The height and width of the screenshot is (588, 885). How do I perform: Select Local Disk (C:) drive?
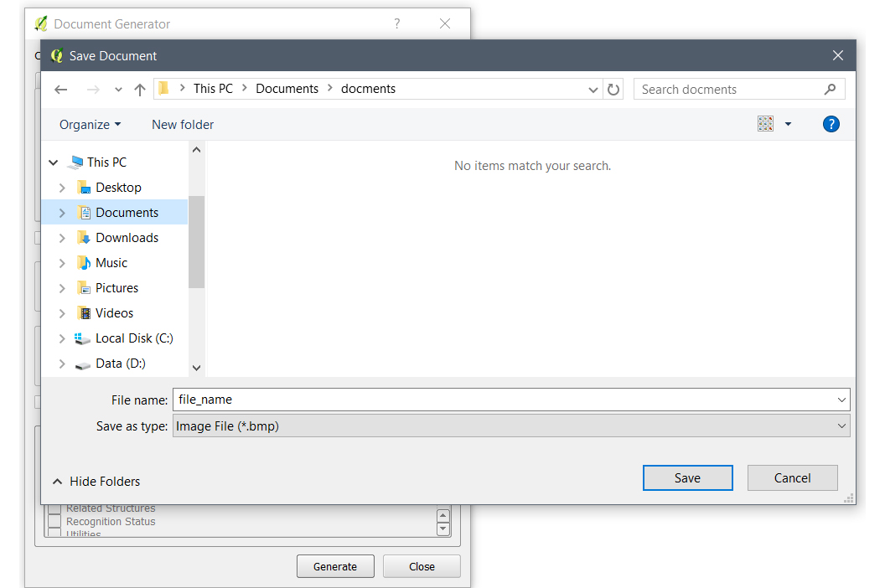[x=134, y=338]
